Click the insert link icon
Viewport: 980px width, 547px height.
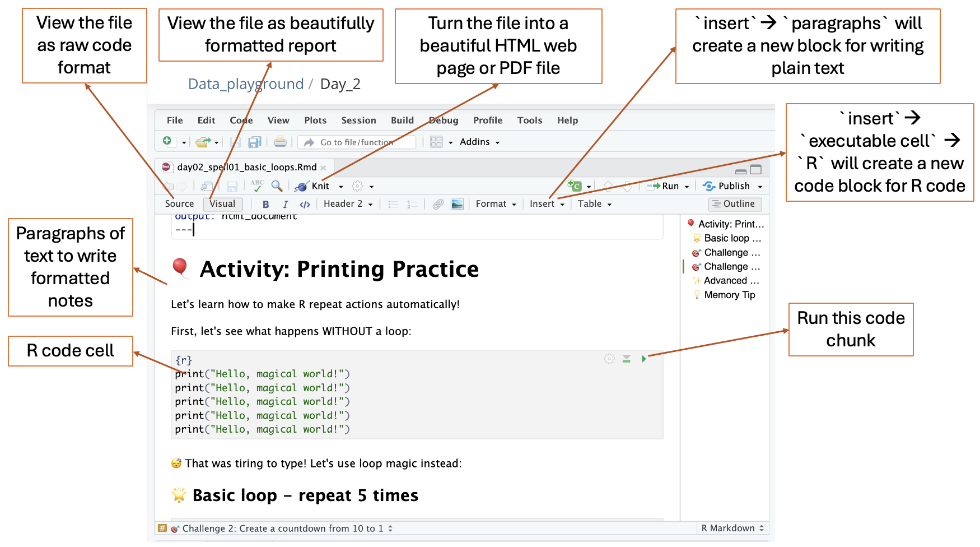tap(438, 204)
